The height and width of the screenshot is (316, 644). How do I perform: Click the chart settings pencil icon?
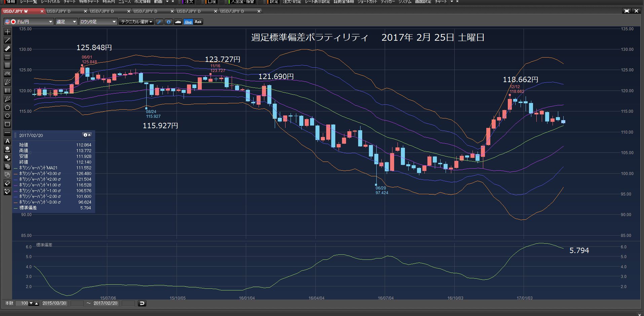(x=159, y=22)
